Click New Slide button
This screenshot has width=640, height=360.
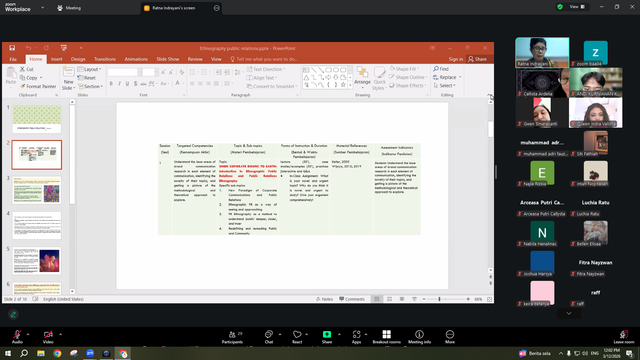(68, 78)
